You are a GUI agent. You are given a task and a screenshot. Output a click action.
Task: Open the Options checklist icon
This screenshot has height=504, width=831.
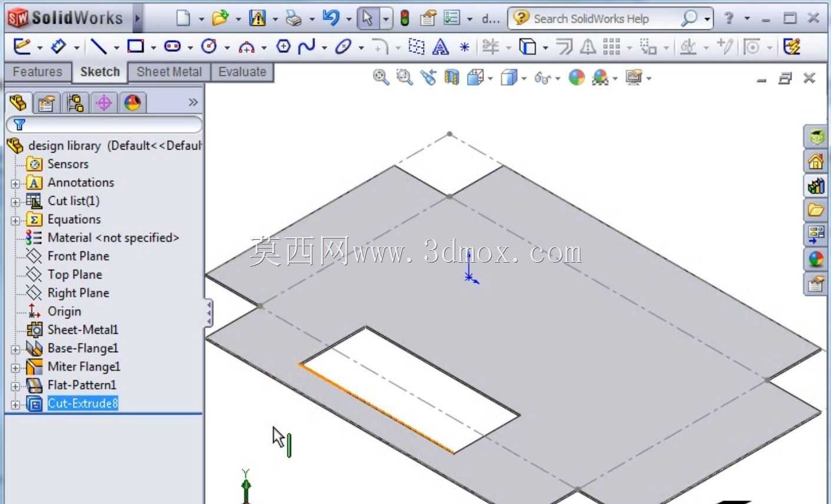tap(452, 18)
